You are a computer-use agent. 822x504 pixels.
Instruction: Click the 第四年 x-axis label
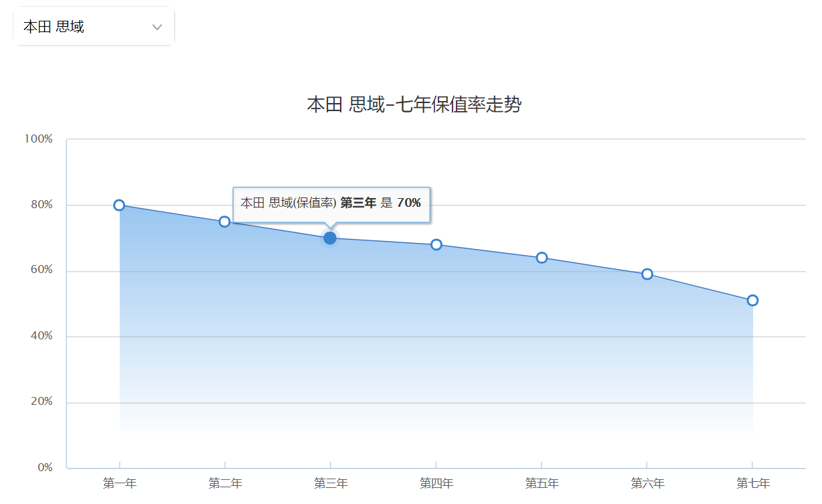[x=436, y=483]
